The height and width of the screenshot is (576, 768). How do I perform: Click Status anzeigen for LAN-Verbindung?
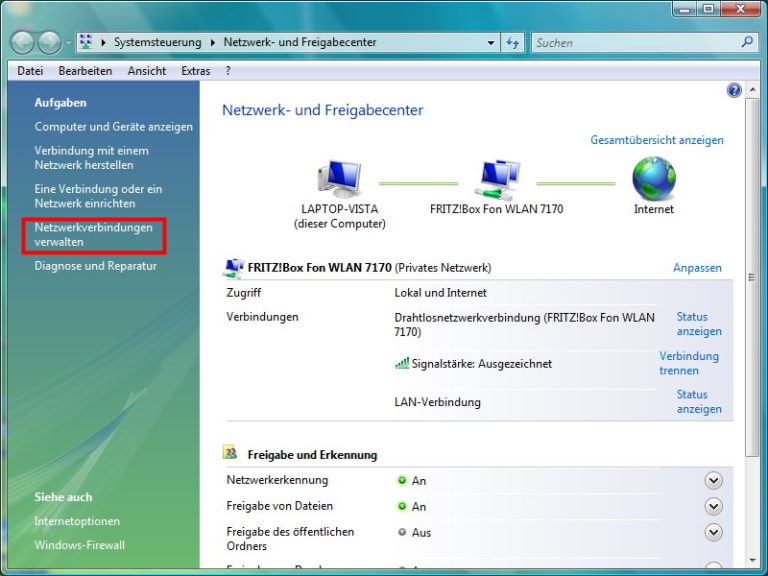click(699, 402)
